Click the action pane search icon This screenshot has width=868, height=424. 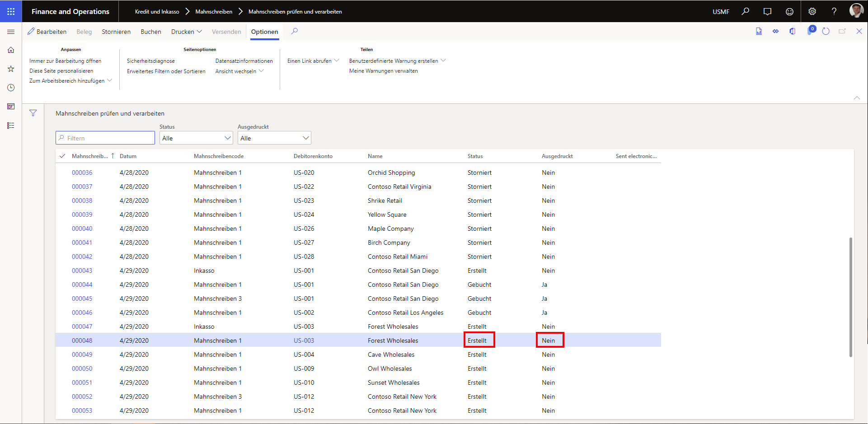(295, 31)
